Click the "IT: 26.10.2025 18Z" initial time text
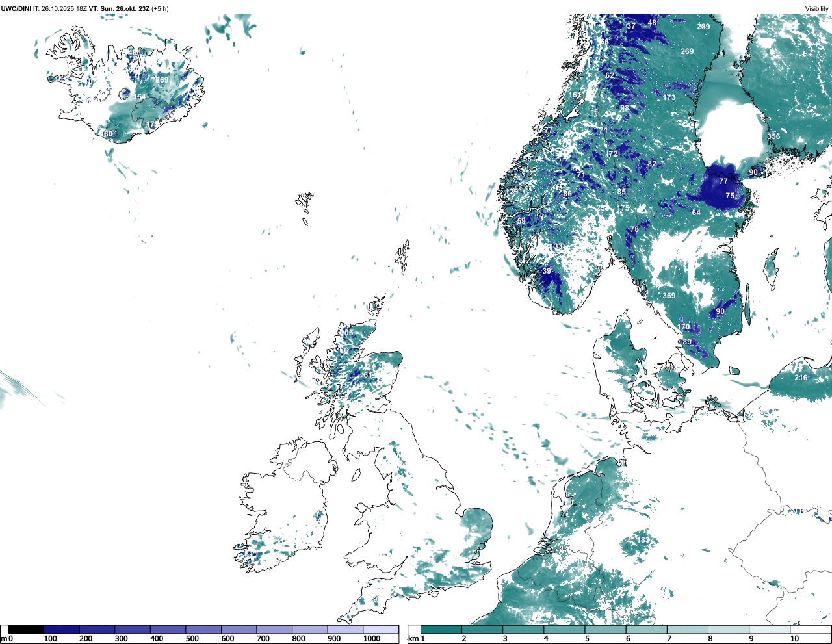 [60, 8]
